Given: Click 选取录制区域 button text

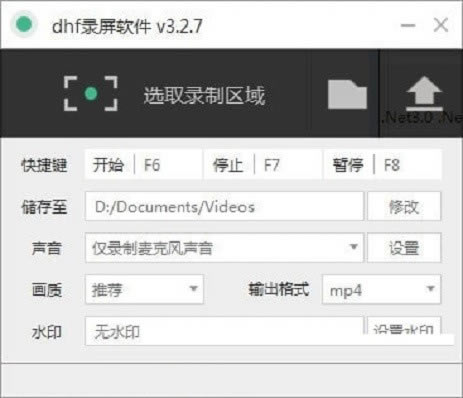Looking at the screenshot, I should click(x=204, y=95).
